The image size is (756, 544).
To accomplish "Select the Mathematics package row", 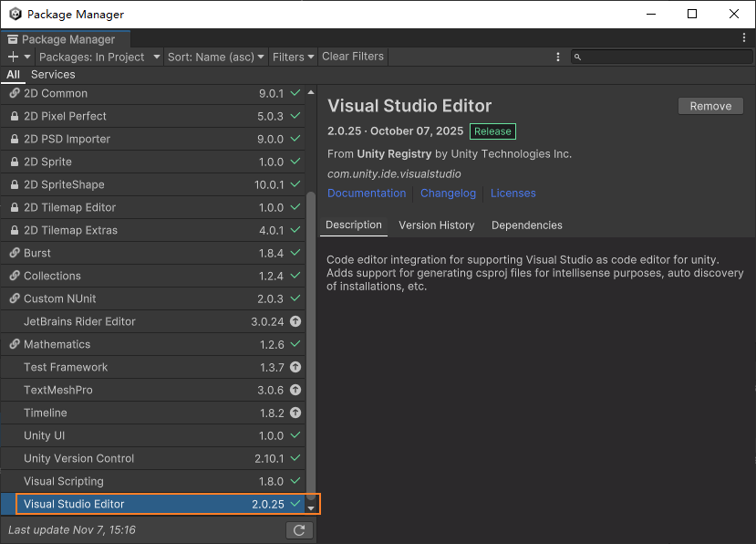I will 153,345.
